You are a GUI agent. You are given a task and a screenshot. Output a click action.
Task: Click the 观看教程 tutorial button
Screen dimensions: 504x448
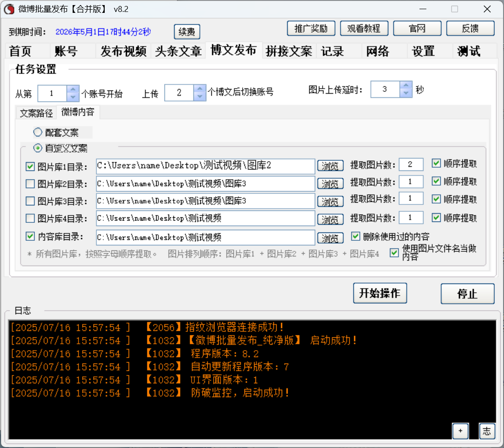click(x=364, y=28)
